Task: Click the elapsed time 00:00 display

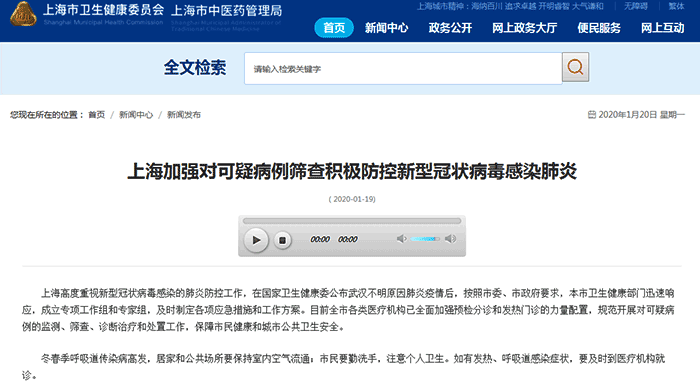Action: pos(320,239)
